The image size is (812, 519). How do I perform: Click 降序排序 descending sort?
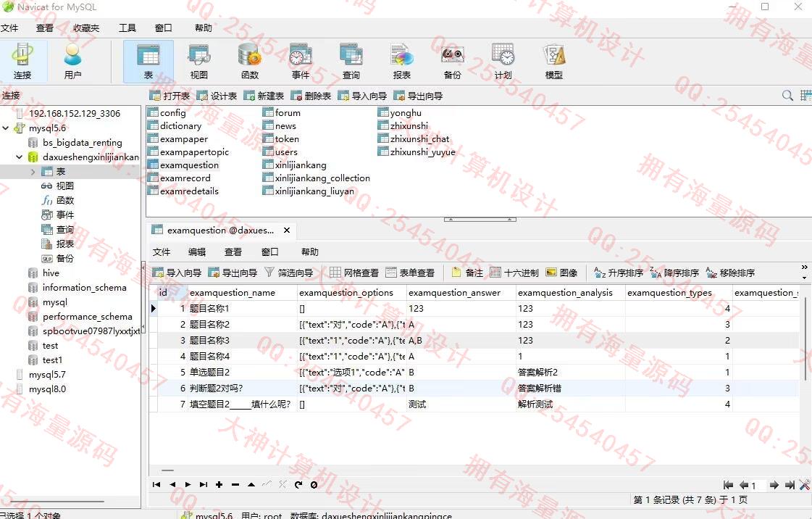[675, 273]
